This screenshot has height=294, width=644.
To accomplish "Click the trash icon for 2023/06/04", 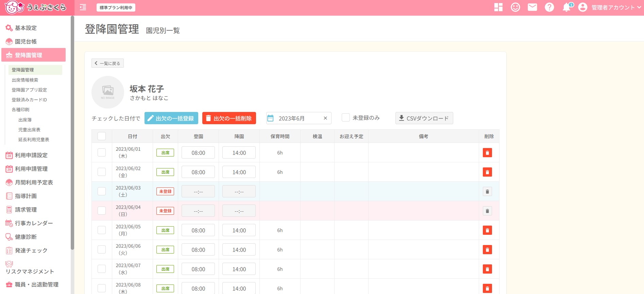I will 487,211.
